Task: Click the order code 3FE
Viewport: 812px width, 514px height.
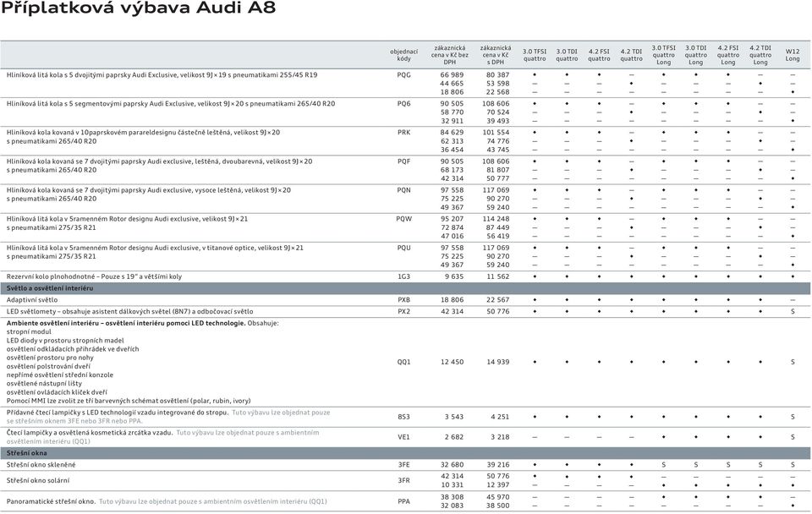Action: (x=404, y=465)
